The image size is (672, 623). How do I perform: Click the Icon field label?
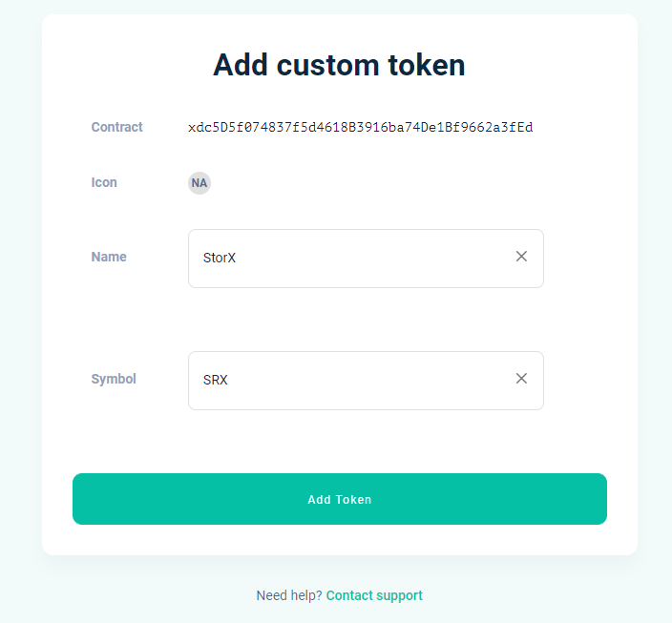tap(104, 182)
